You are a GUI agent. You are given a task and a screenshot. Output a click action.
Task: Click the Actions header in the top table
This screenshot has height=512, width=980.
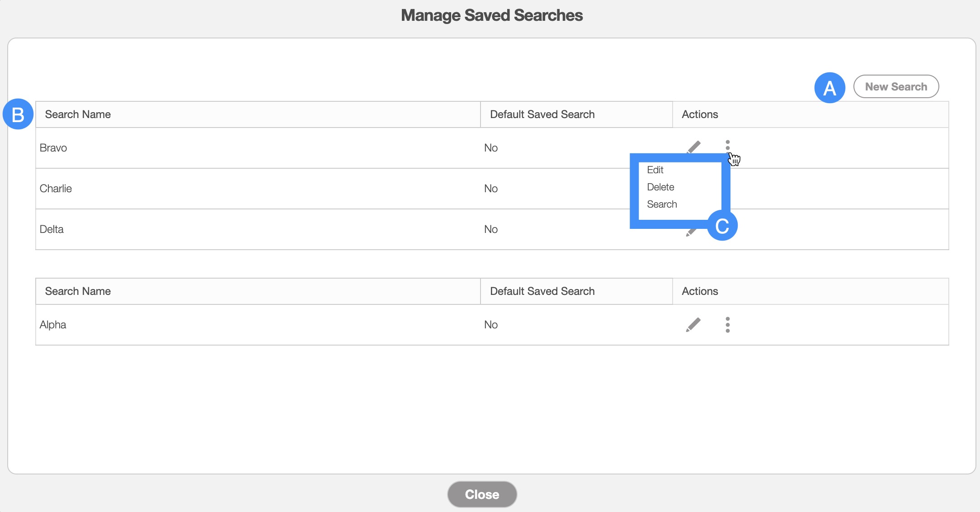[x=700, y=114]
